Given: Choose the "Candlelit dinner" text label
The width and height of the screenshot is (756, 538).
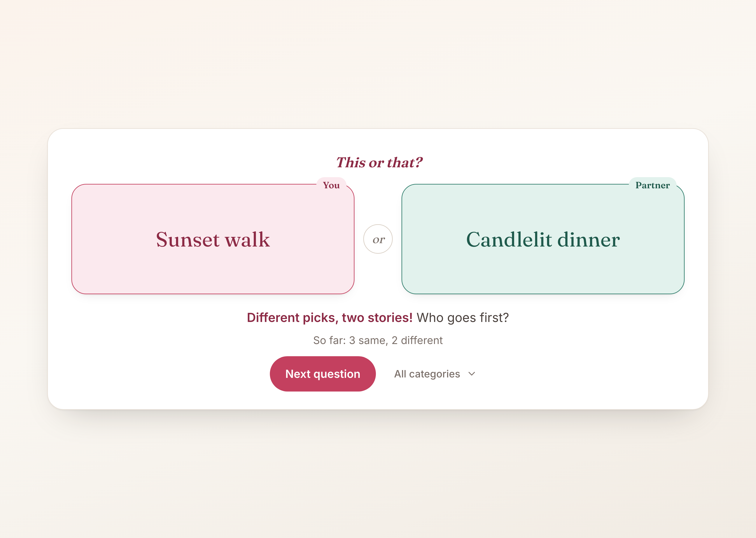Looking at the screenshot, I should coord(543,239).
